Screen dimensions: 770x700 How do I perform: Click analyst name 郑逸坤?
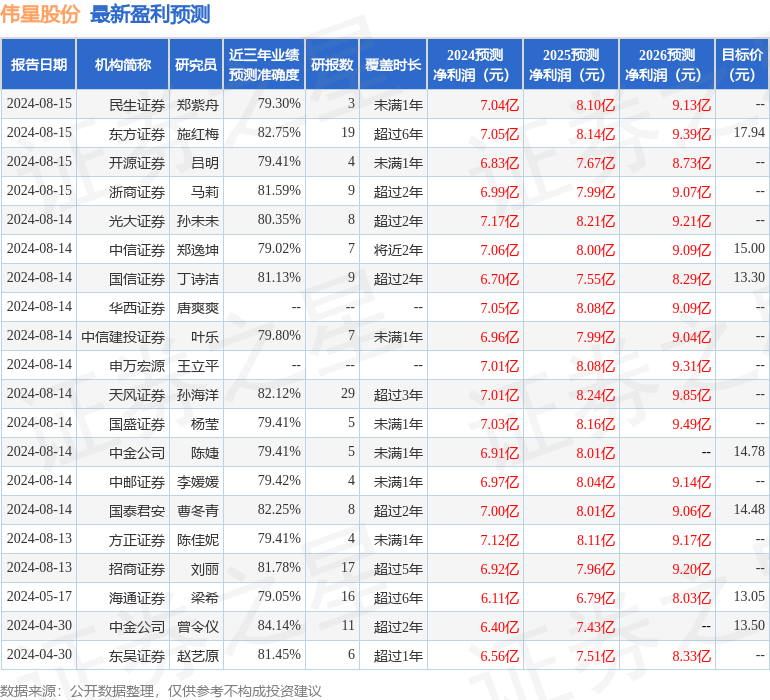(x=198, y=250)
